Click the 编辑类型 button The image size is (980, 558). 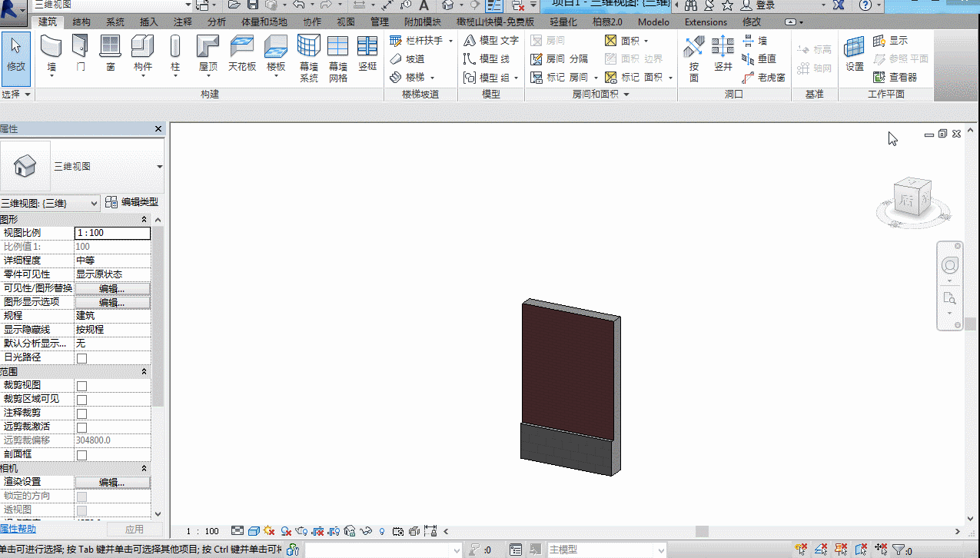point(131,203)
